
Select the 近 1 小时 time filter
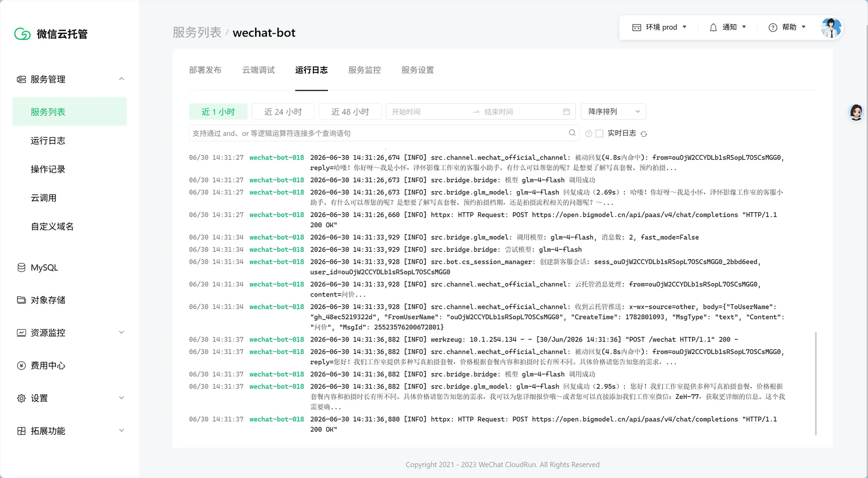point(218,111)
